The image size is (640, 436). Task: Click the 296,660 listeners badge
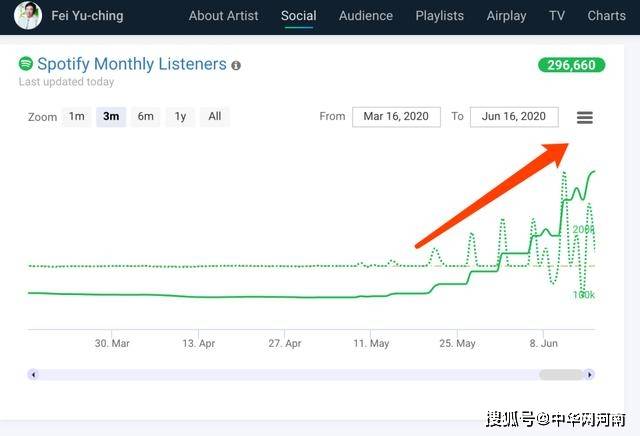[572, 65]
